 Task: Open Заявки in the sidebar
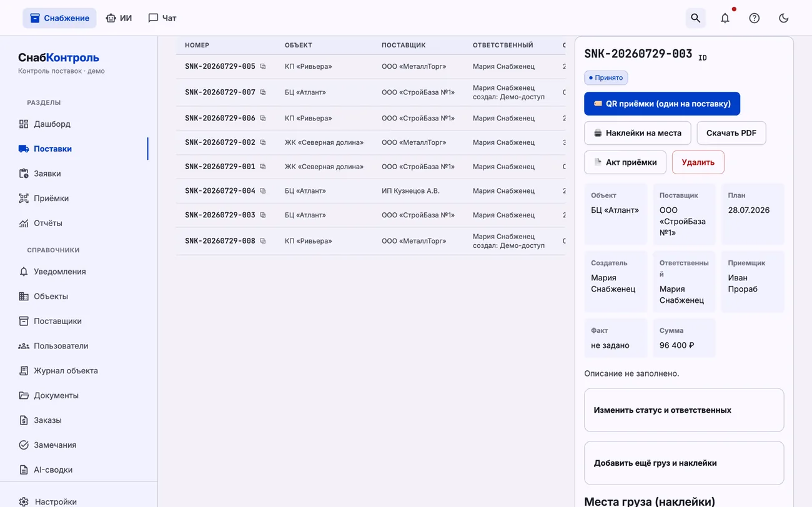pos(47,174)
